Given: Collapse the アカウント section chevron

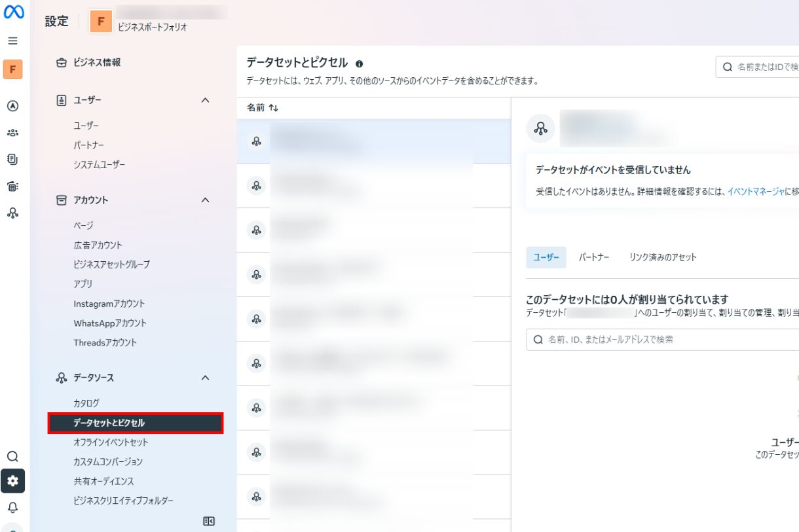Looking at the screenshot, I should (205, 200).
